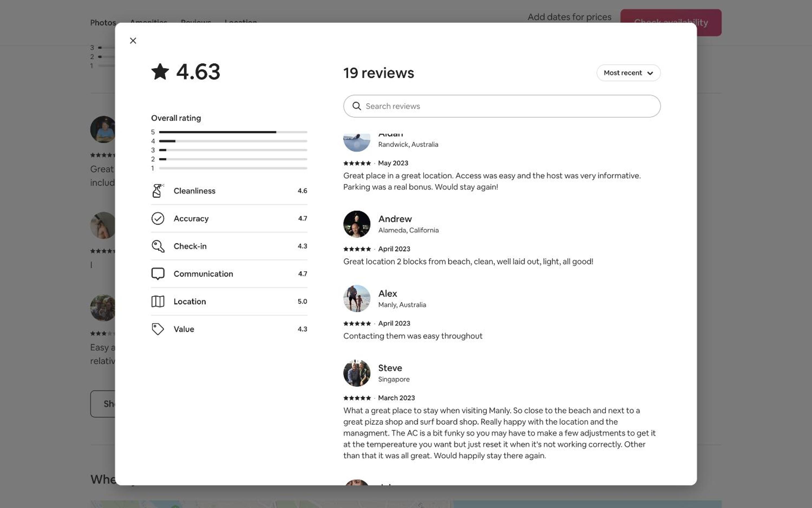This screenshot has height=508, width=812.
Task: Click reviewer name Andrew
Action: pyautogui.click(x=395, y=219)
